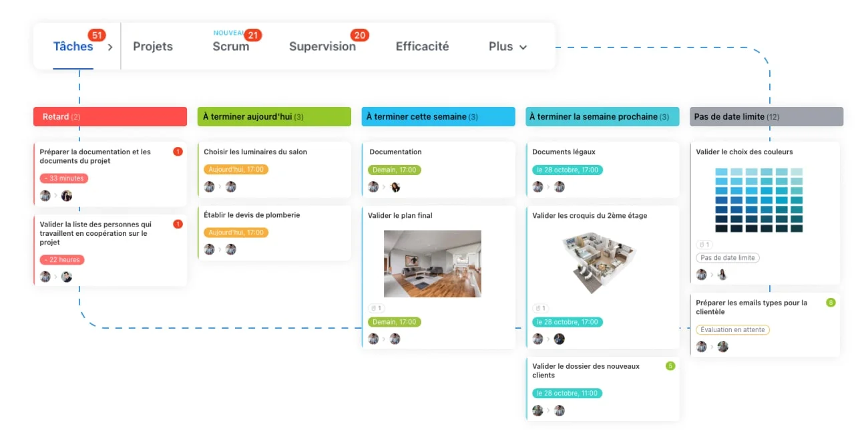Image resolution: width=868 pixels, height=441 pixels.
Task: Click the Pas de date limite tag
Action: [x=728, y=258]
